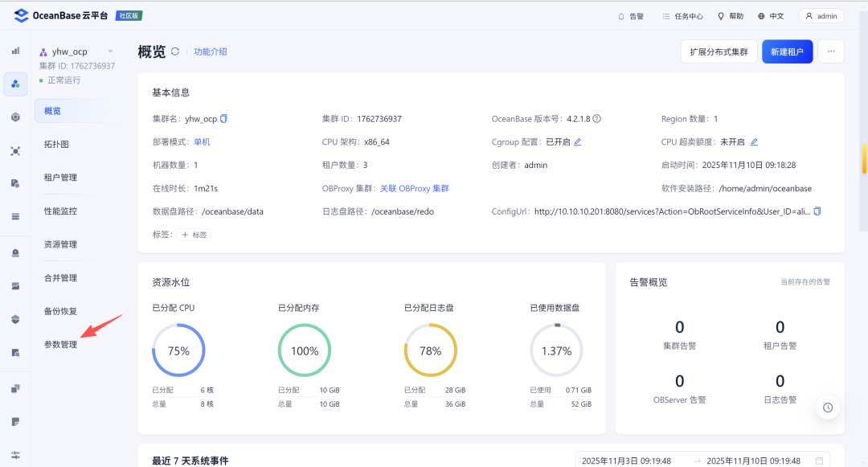This screenshot has width=868, height=467.
Task: Open the bar chart icon in left rail
Action: [15, 51]
